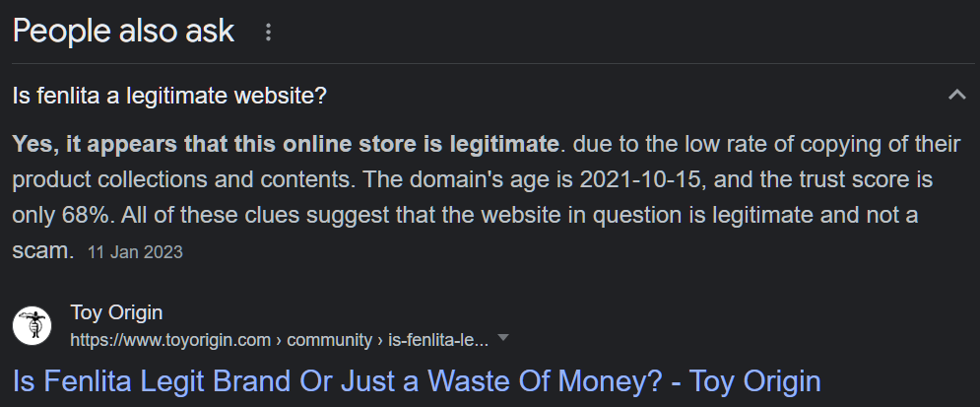
Task: Click the bold 'Yes, it appears' answer text
Action: pyautogui.click(x=286, y=146)
